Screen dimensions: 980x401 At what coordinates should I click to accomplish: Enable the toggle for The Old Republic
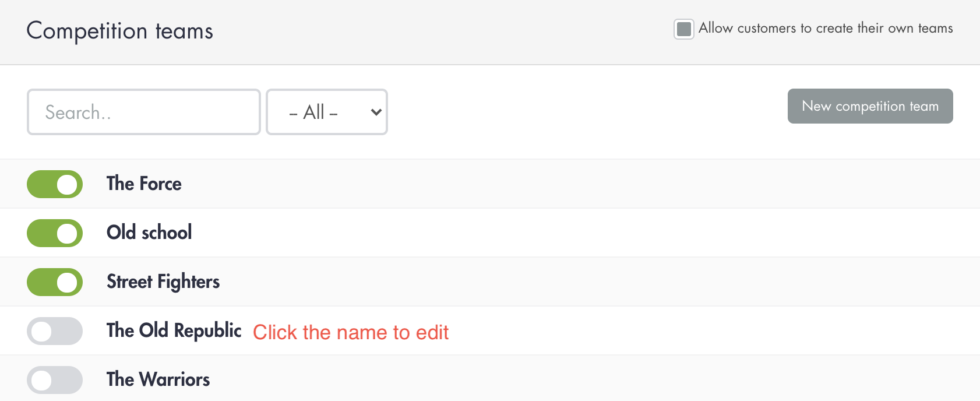[54, 330]
